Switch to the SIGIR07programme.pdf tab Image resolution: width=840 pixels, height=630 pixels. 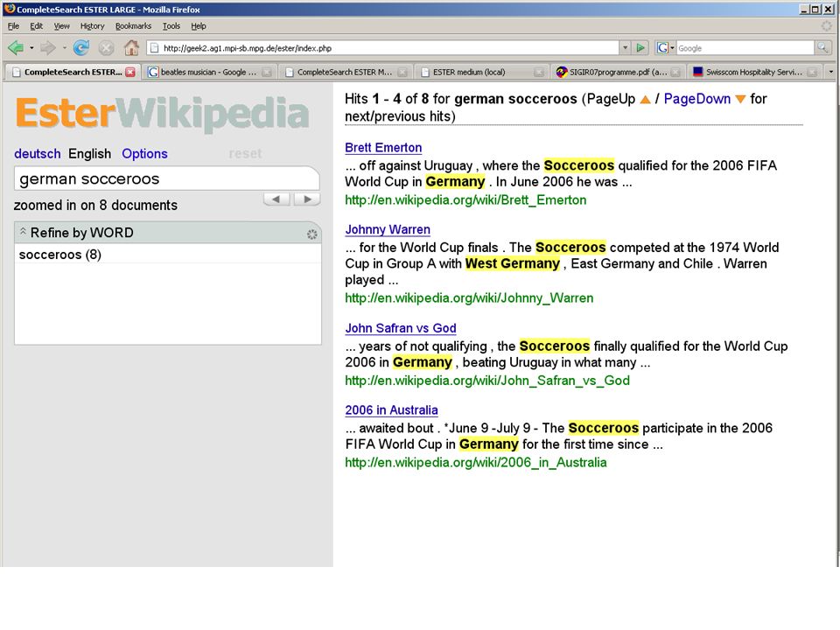click(x=619, y=72)
